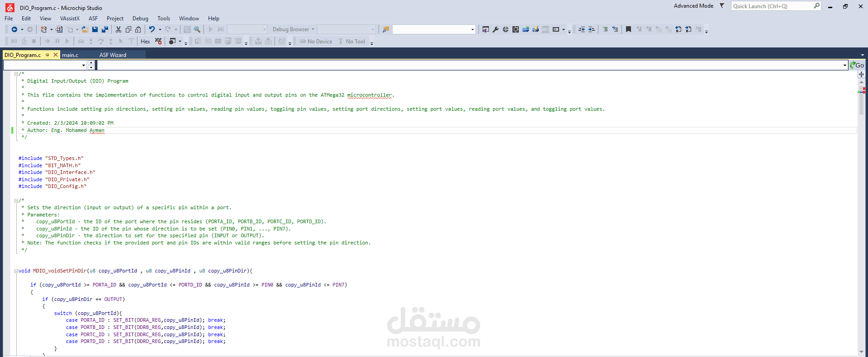
Task: Click inside the Find combo text field
Action: pyautogui.click(x=431, y=29)
